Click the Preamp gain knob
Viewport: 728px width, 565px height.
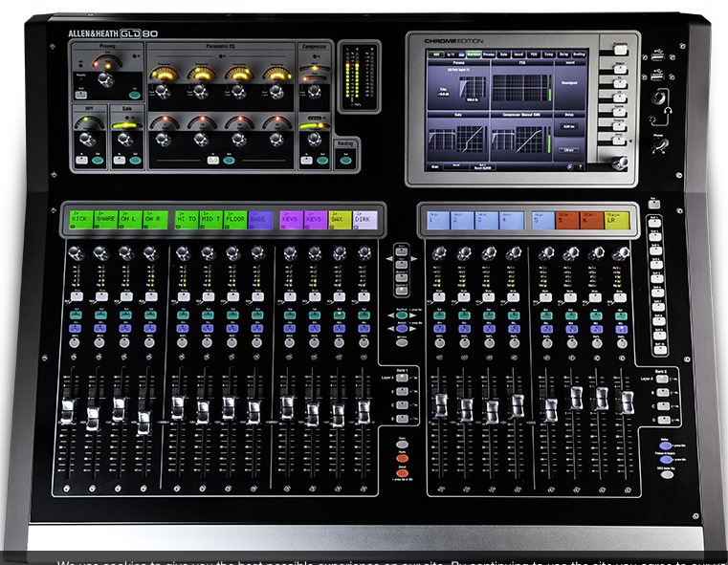[x=106, y=79]
